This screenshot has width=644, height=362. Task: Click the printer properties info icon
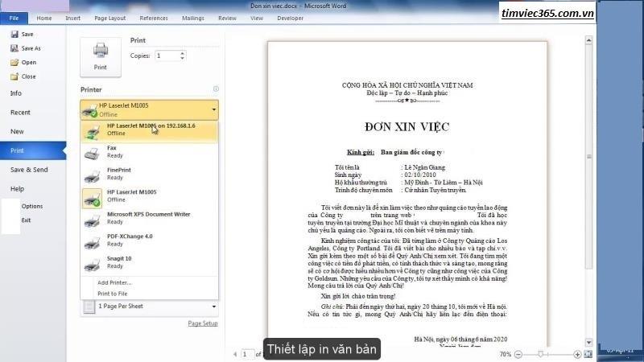216,89
